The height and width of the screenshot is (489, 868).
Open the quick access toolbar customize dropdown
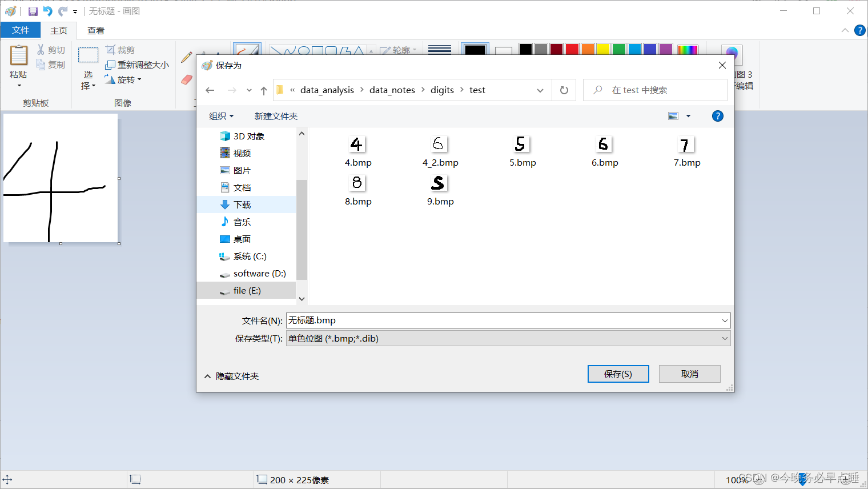point(75,12)
